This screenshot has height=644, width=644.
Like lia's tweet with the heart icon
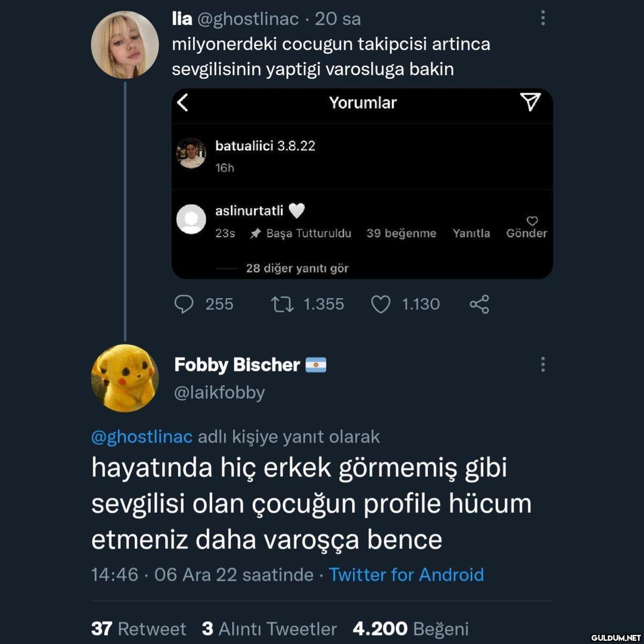click(380, 304)
